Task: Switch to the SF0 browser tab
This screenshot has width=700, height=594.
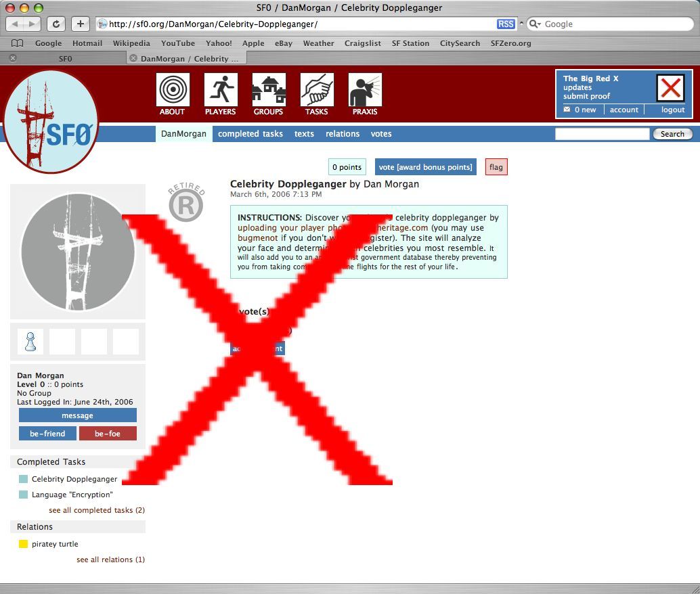Action: pos(65,59)
